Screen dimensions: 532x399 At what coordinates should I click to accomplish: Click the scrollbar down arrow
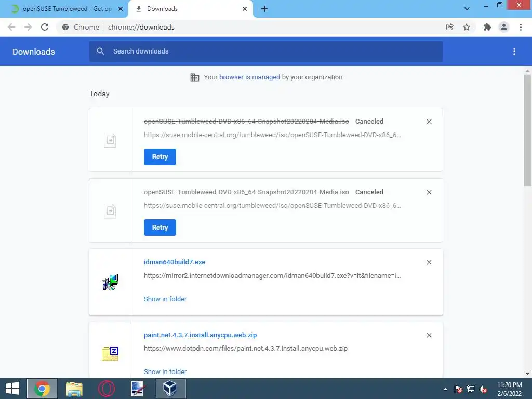(527, 374)
